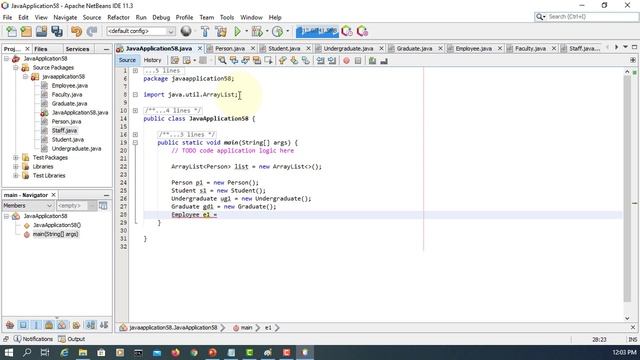
Task: Click the Build Project hammer icon
Action: click(x=205, y=31)
